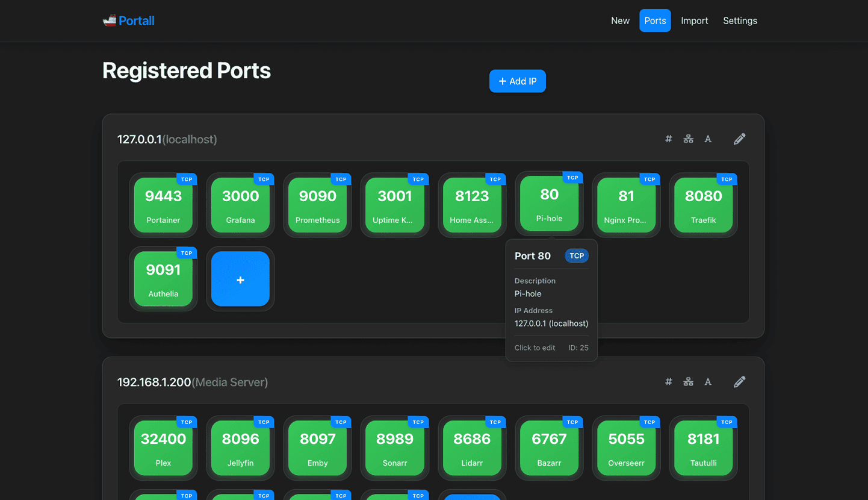Click the TCP tag on Portainer tile
The width and height of the screenshot is (868, 500).
[x=187, y=180]
